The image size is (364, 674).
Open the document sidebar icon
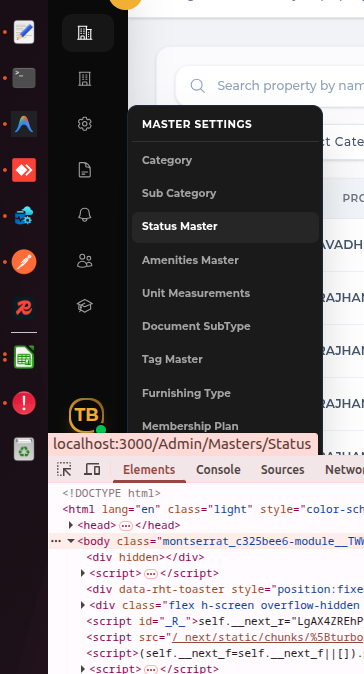click(85, 170)
